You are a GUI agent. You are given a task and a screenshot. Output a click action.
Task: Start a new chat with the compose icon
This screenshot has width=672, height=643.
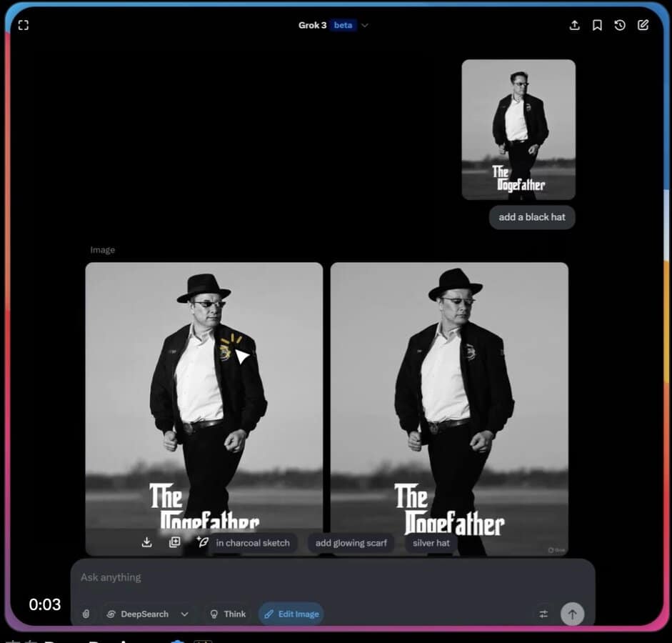(x=643, y=25)
